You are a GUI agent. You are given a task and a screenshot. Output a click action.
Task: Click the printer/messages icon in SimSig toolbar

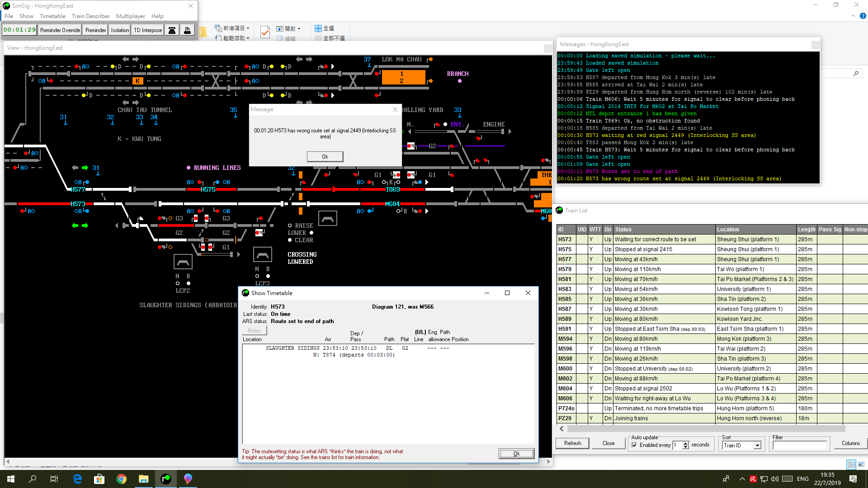[x=187, y=30]
